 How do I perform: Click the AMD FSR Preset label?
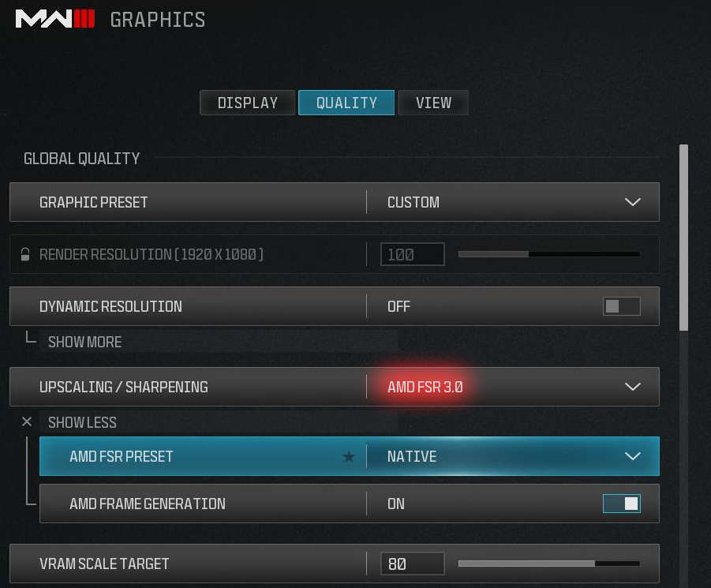tap(121, 456)
